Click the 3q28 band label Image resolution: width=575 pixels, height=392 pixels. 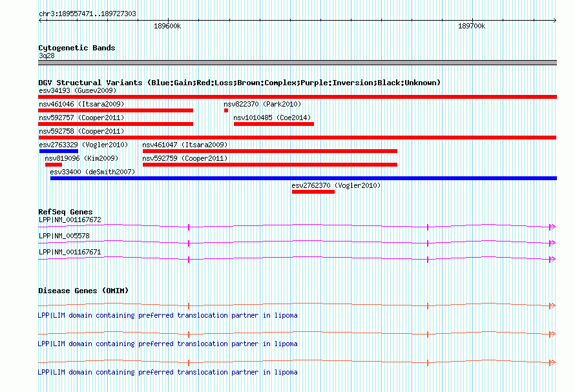point(47,56)
